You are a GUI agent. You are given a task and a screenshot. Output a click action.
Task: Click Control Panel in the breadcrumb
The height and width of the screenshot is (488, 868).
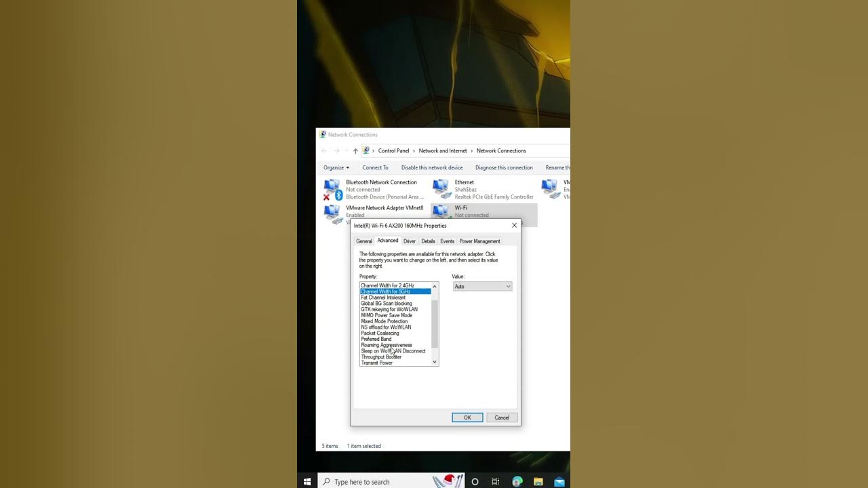394,150
